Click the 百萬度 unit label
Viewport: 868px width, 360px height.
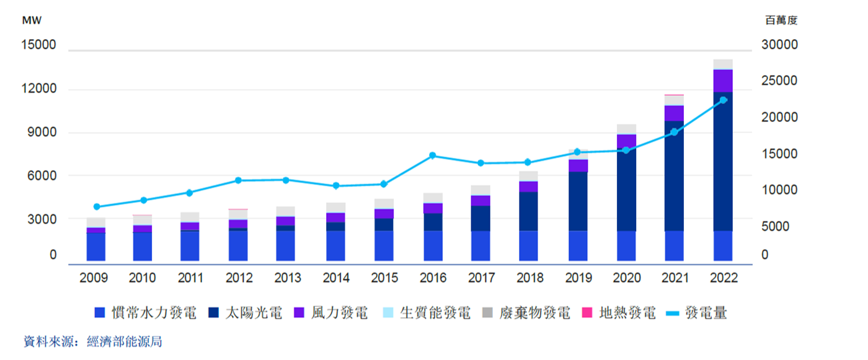(781, 20)
